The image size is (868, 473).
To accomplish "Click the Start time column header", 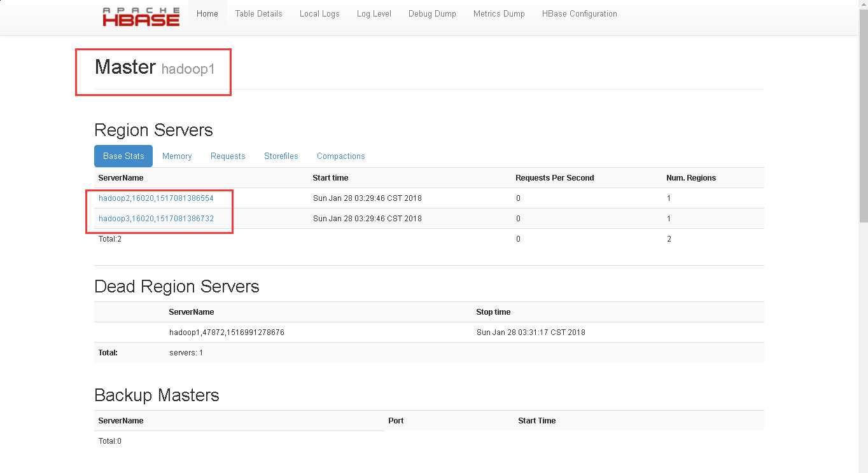I will tap(330, 178).
